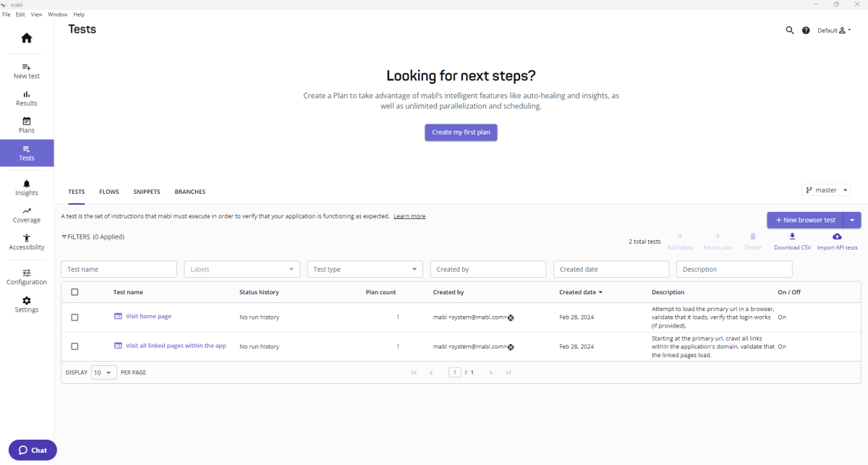
Task: Open the Accessibility section
Action: (26, 242)
